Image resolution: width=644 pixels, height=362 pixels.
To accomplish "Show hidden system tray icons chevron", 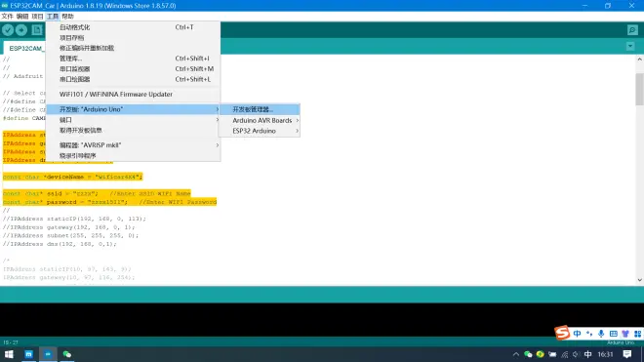I will click(x=516, y=354).
